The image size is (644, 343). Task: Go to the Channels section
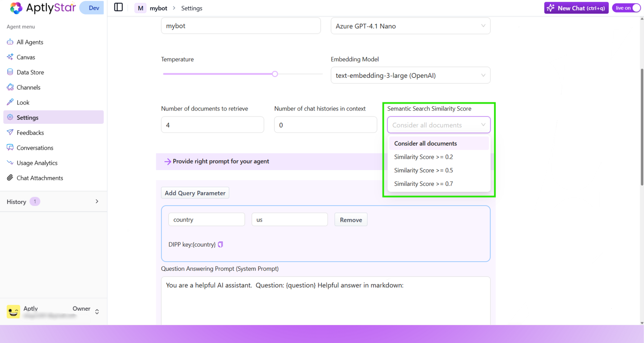28,87
